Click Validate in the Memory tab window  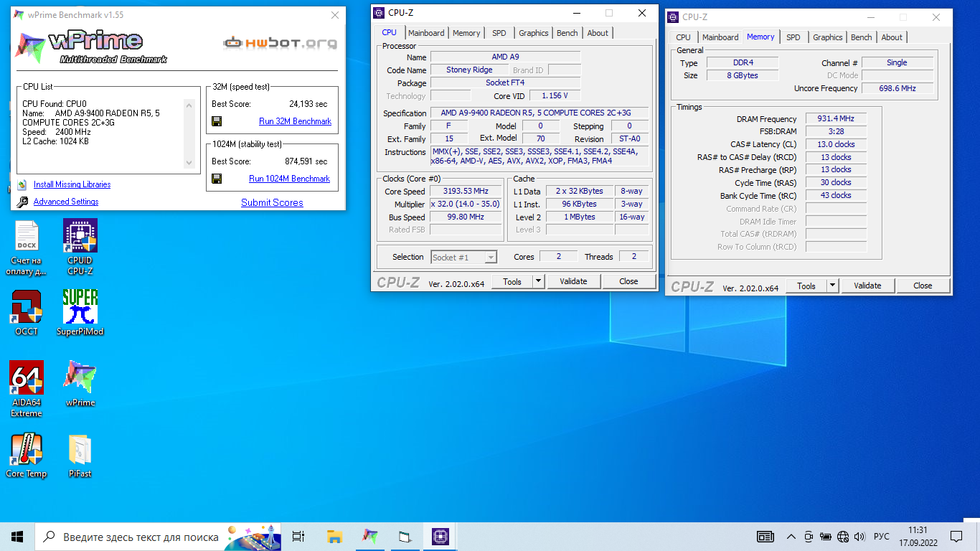click(x=867, y=286)
